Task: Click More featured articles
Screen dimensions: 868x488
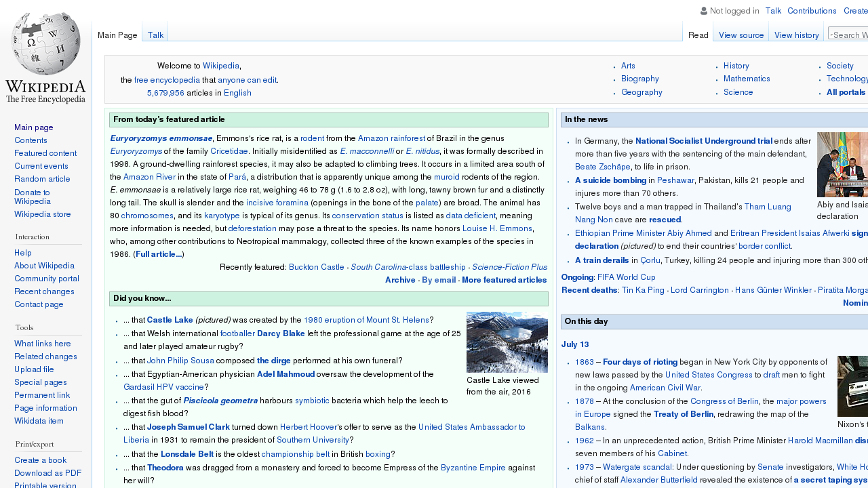Action: click(x=505, y=280)
